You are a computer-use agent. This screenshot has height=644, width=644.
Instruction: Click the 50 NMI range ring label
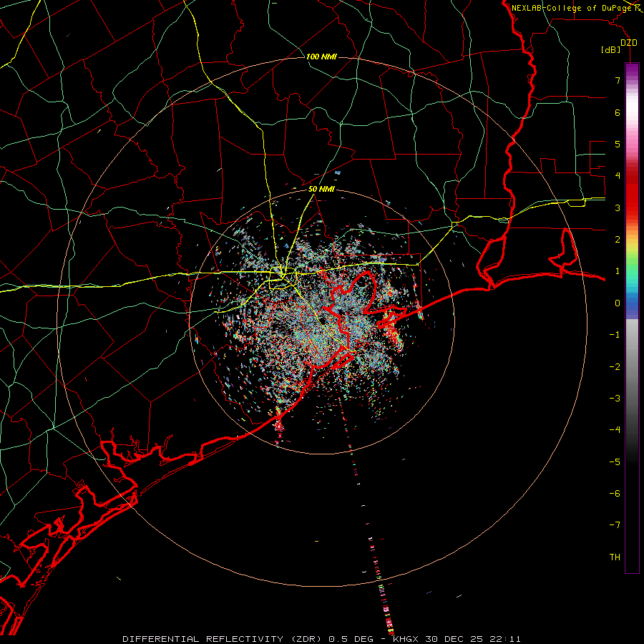tap(321, 190)
